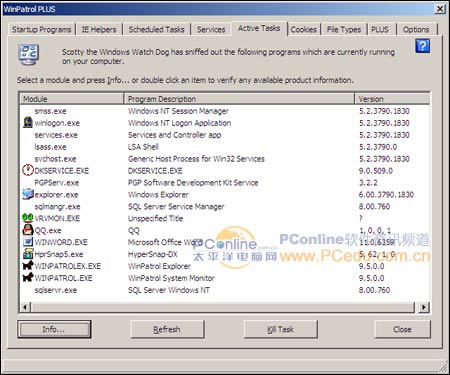Click the WINWORD.EXE Word icon
Screen dimensions: 450x375
coord(28,242)
